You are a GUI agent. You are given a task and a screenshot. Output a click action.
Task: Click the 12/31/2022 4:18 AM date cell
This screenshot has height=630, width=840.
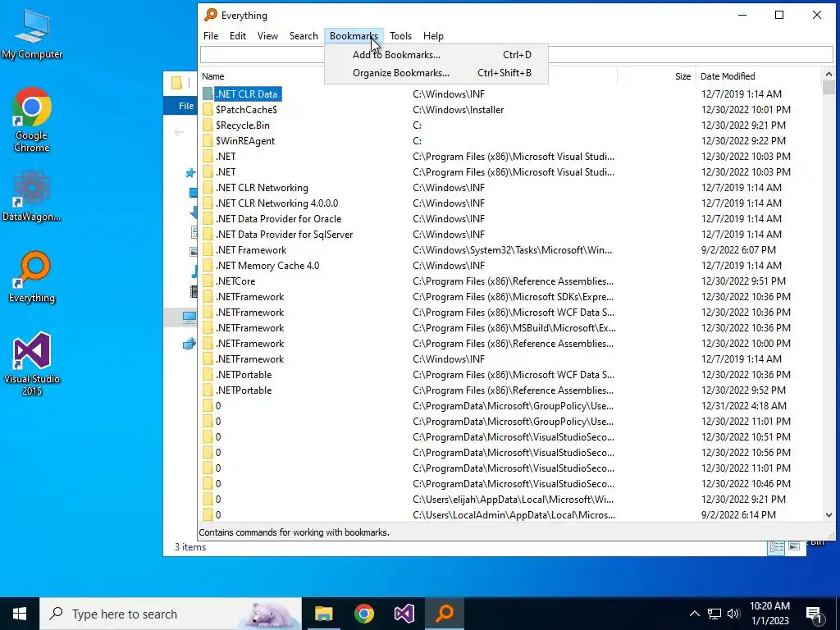coord(743,406)
